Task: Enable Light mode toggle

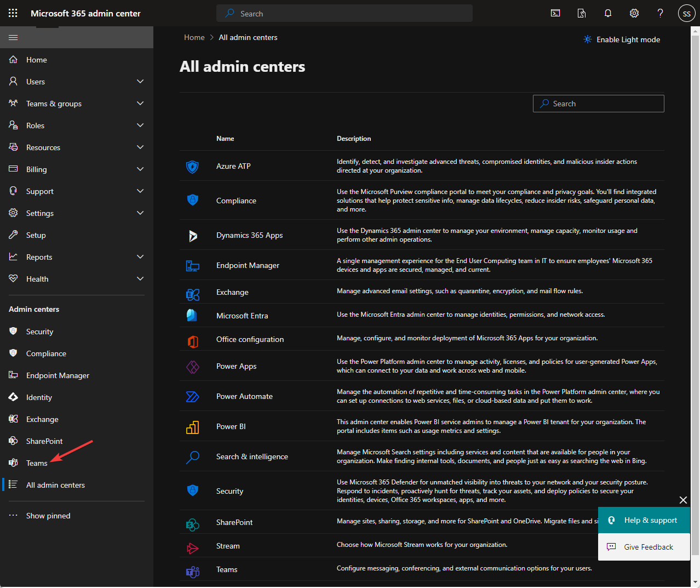Action: coord(622,39)
